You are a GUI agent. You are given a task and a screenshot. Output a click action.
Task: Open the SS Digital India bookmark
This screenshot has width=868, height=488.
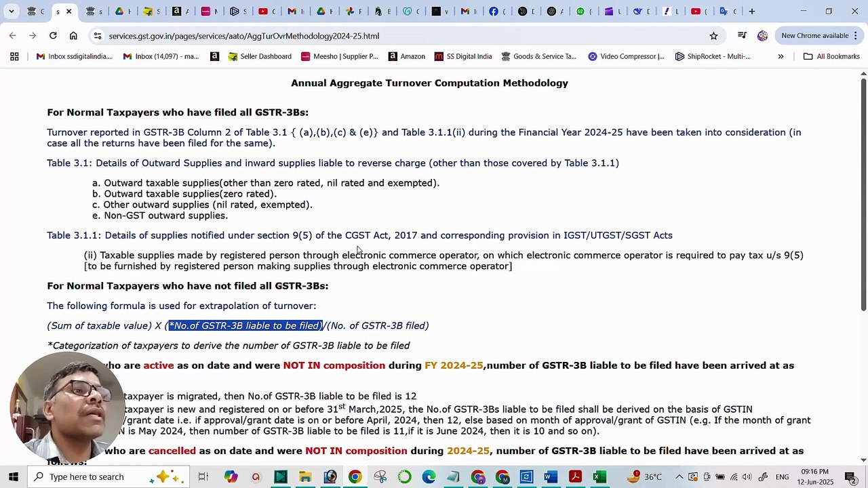[463, 56]
